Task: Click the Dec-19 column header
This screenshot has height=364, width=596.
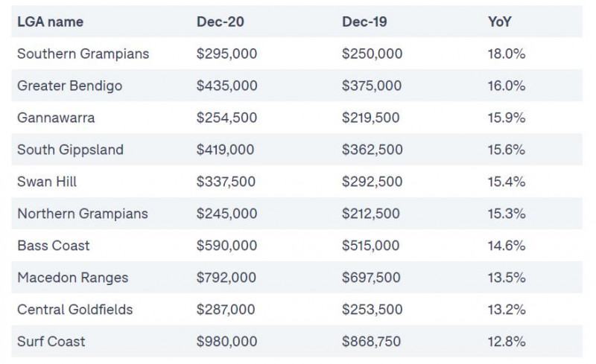Action: point(364,22)
